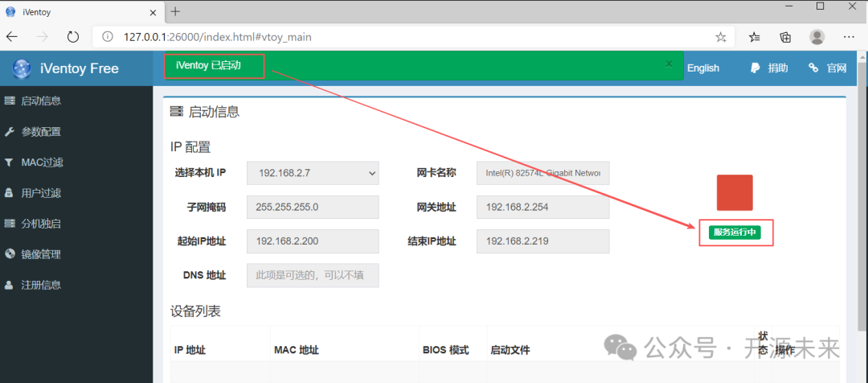
Task: Click the server icon beside sidebar 启动信息
Action: 9,101
